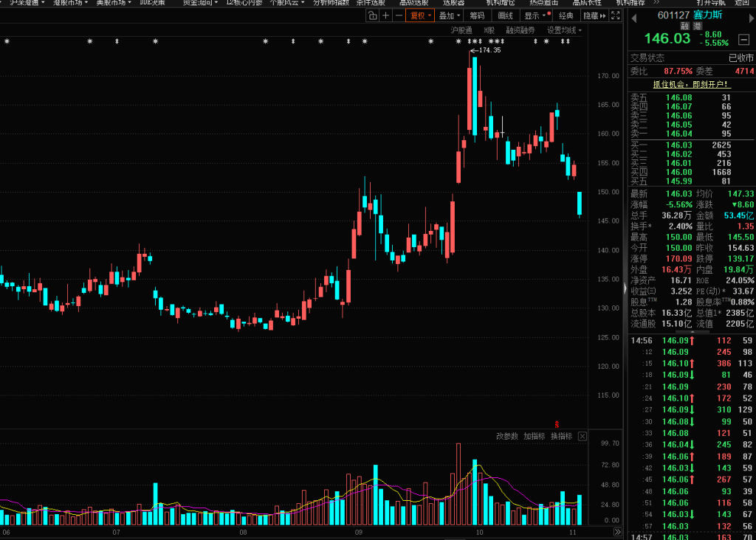Expand the 设置均线 dropdown
Image resolution: width=756 pixels, height=540 pixels.
point(563,30)
